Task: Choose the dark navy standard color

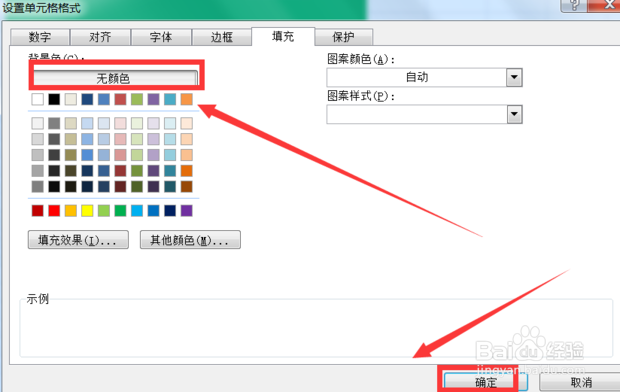Action: 170,210
